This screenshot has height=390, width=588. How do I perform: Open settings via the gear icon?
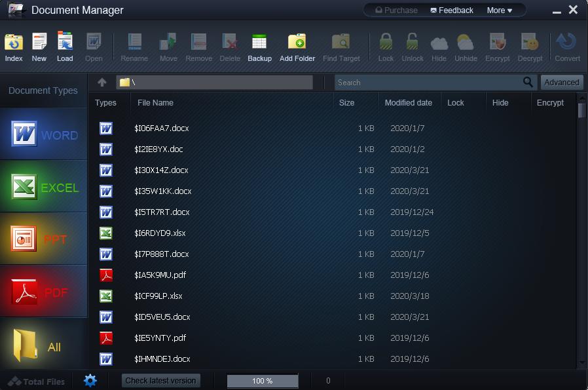click(90, 381)
